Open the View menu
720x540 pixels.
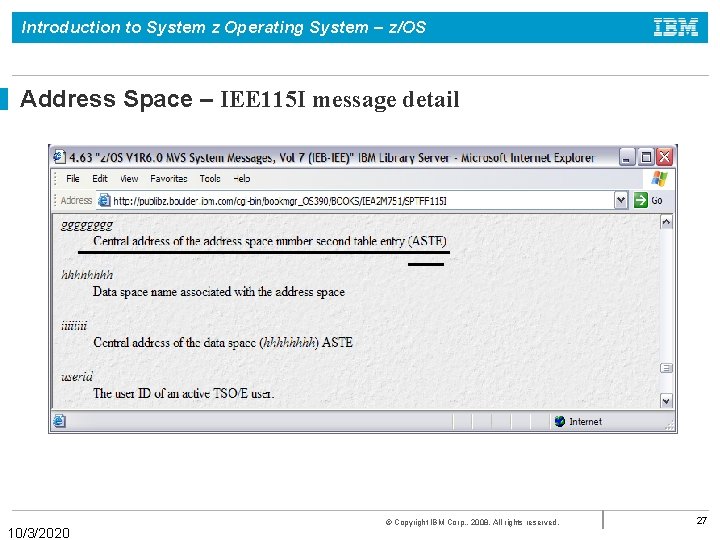(x=129, y=179)
